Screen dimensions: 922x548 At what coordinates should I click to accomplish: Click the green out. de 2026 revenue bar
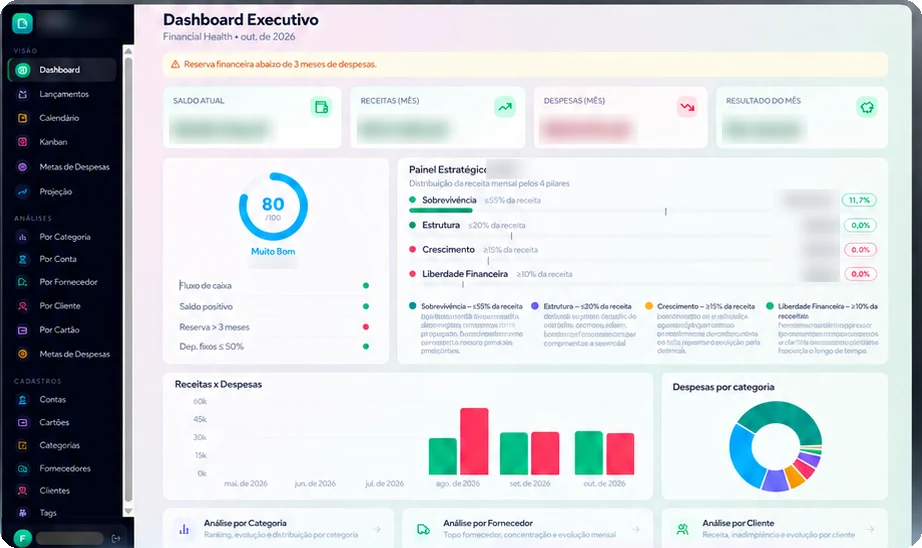tap(589, 453)
